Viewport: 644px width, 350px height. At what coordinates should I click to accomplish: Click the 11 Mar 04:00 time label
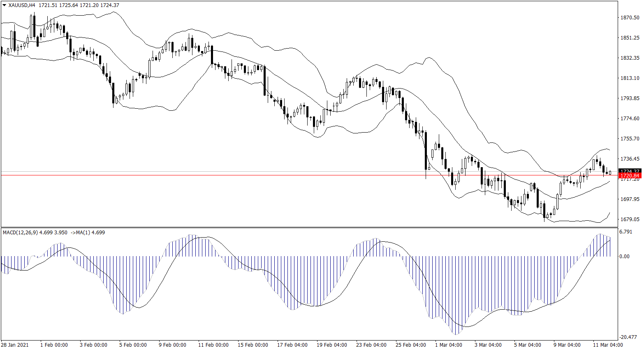[x=607, y=345]
